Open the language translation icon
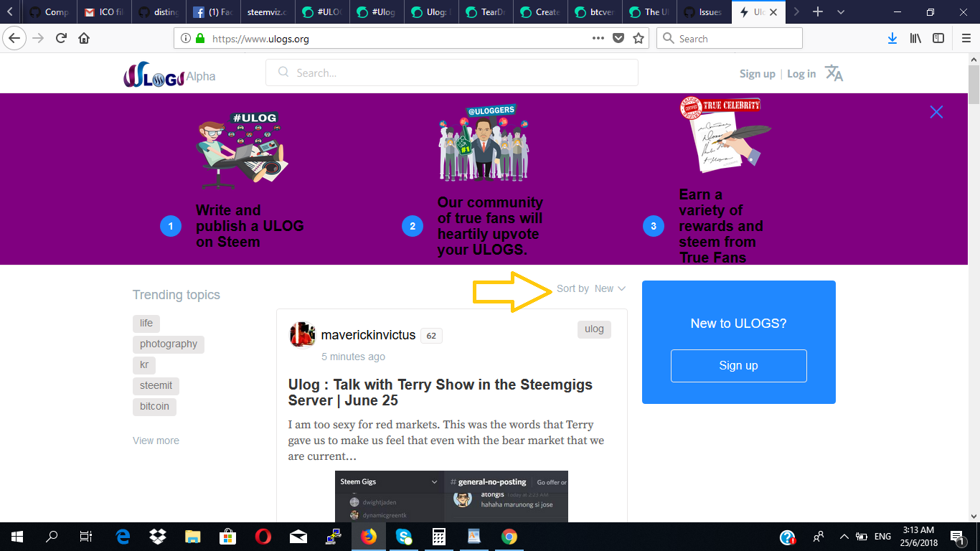The image size is (980, 551). point(834,73)
